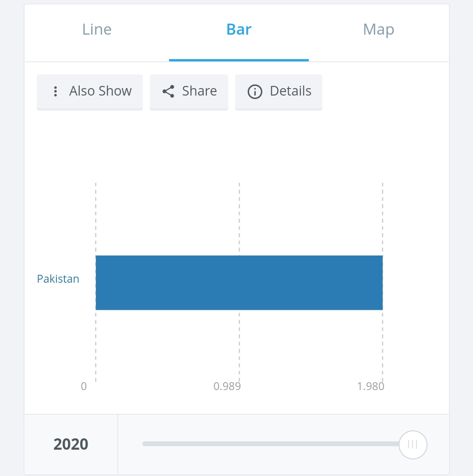473x476 pixels.
Task: Open the Also Show options button
Action: (90, 92)
